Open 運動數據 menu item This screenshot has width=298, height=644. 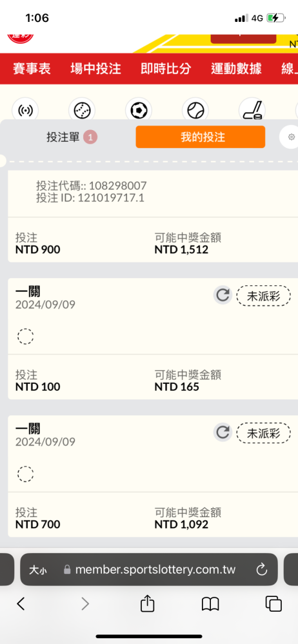pyautogui.click(x=236, y=69)
